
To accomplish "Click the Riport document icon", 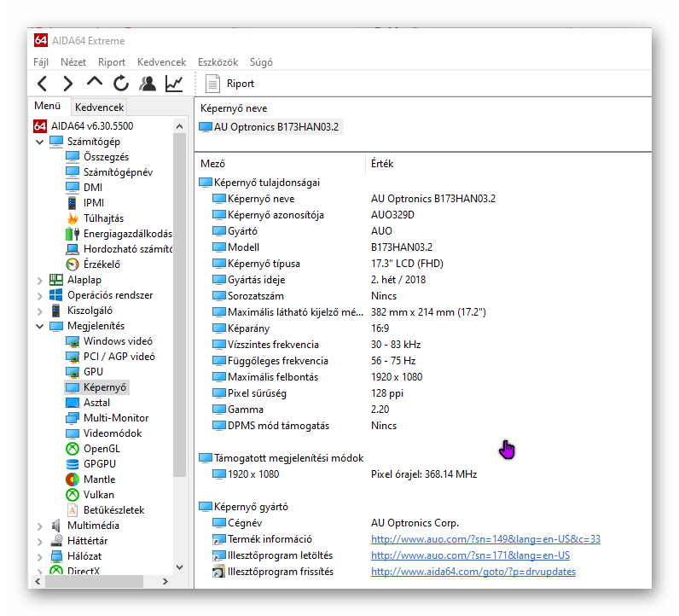I will [x=212, y=84].
